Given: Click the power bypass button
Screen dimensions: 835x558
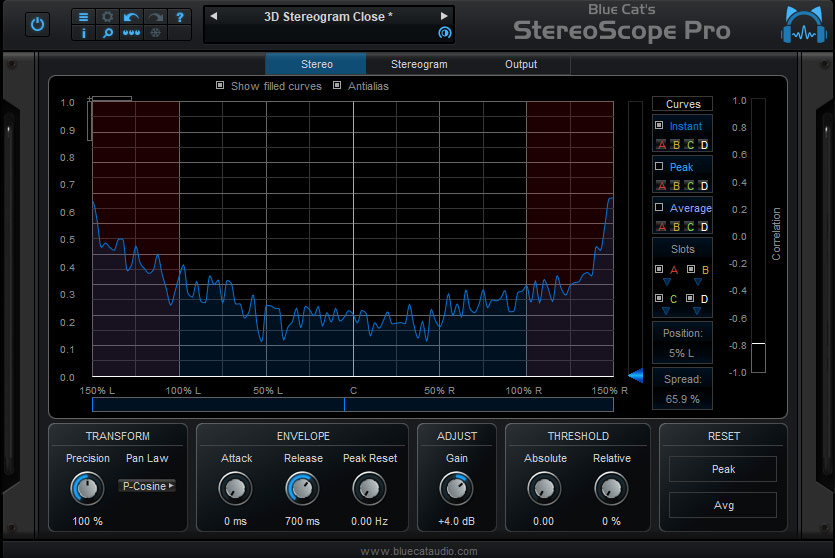Looking at the screenshot, I should pyautogui.click(x=38, y=24).
